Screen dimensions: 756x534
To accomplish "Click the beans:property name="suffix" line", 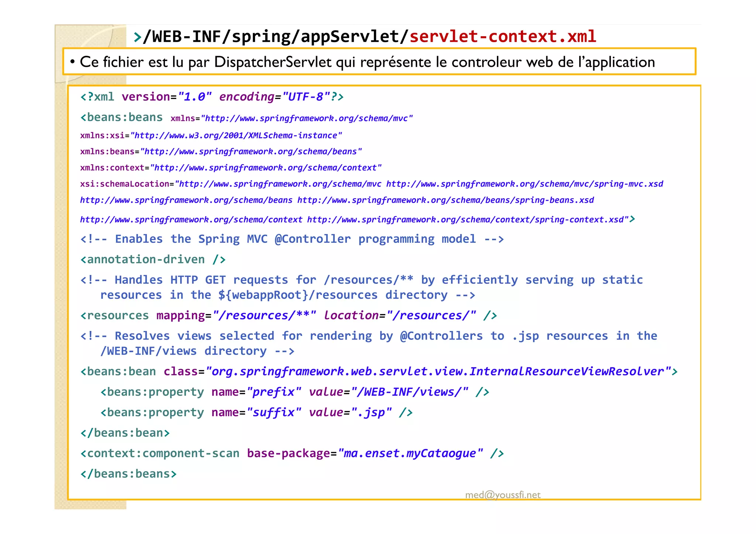I will pyautogui.click(x=256, y=412).
